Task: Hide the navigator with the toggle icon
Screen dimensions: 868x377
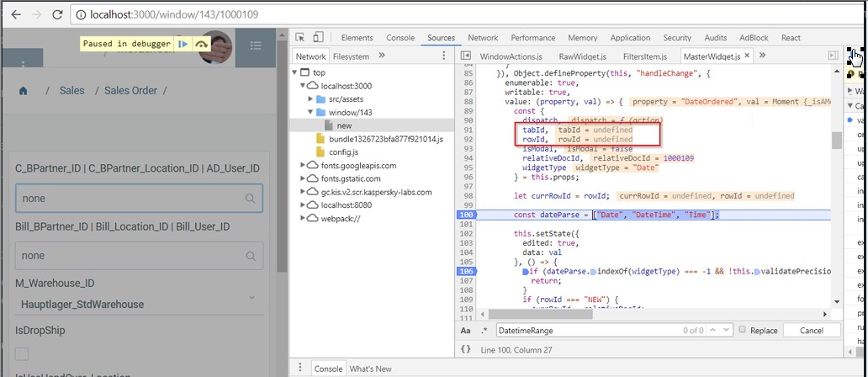Action: coord(466,56)
